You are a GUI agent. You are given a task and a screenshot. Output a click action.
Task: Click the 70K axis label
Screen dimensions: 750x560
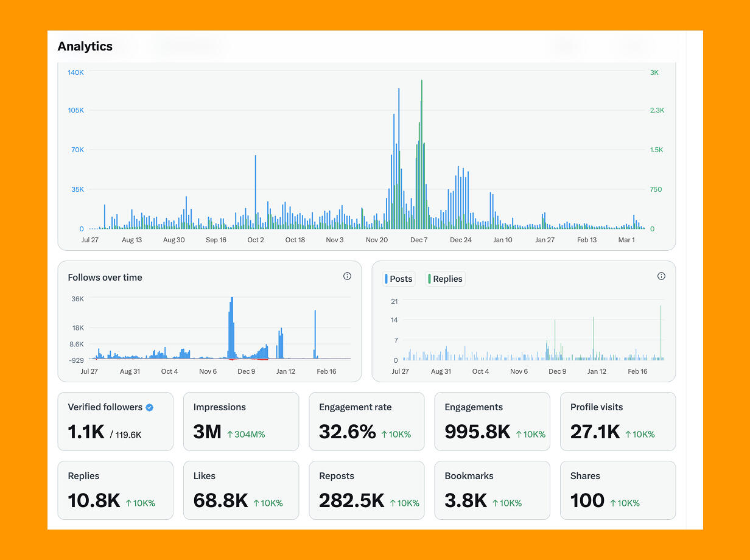[77, 150]
